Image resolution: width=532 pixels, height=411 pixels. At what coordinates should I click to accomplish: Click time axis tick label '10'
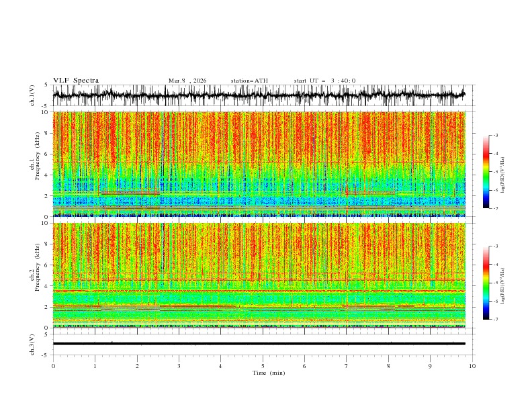pos(472,366)
